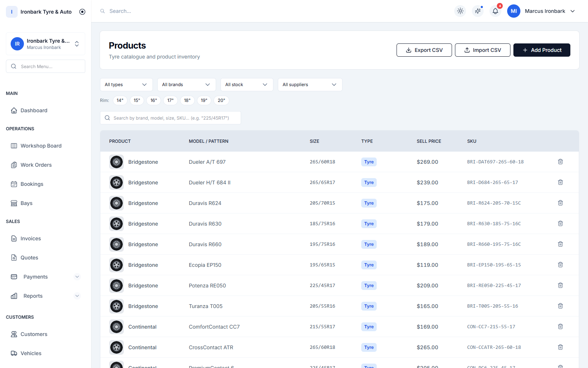Screen dimensions: 588x368
Task: Delete the Potenza RE050 product
Action: [560, 285]
